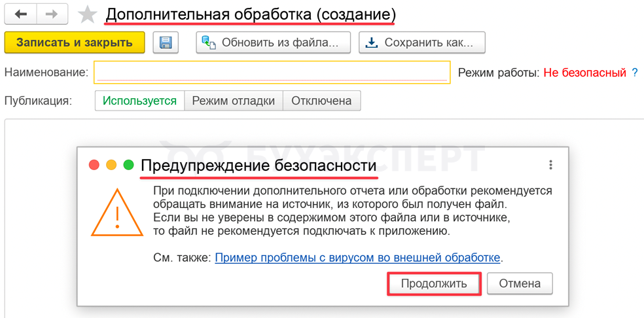
Task: Click the Наименование input field
Action: pos(272,72)
